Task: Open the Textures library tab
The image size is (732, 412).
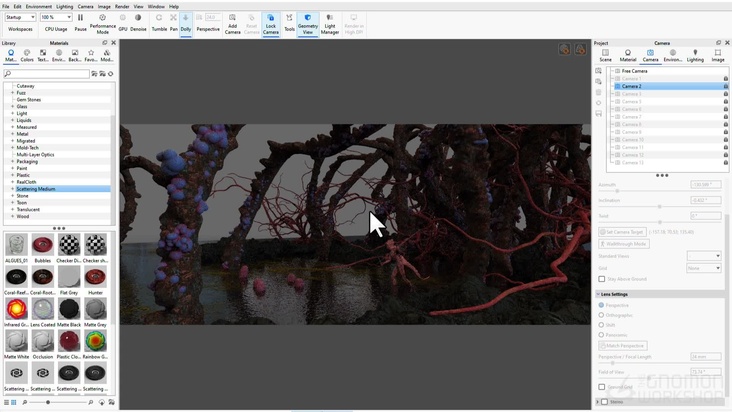Action: point(42,56)
